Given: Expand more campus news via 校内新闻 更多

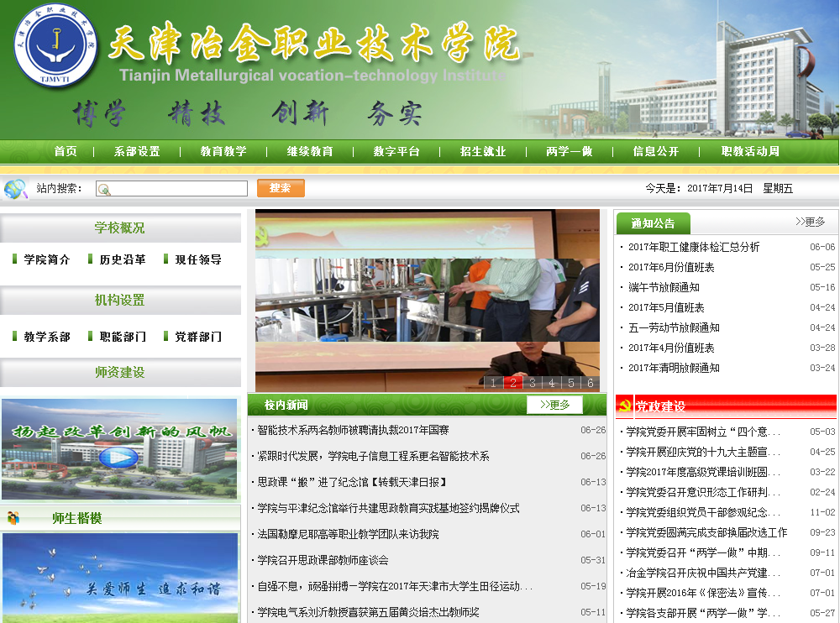Looking at the screenshot, I should tap(554, 405).
